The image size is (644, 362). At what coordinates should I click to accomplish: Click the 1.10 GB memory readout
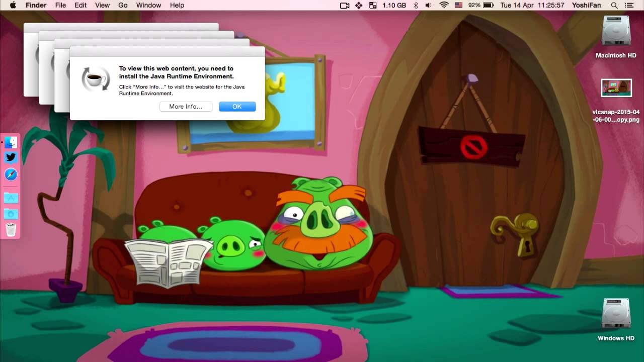[394, 5]
